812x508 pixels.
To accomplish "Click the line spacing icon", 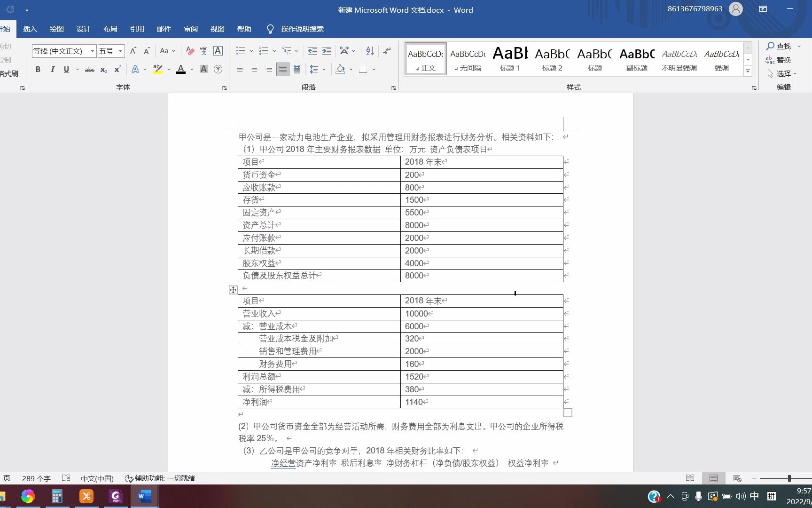I will pos(314,69).
